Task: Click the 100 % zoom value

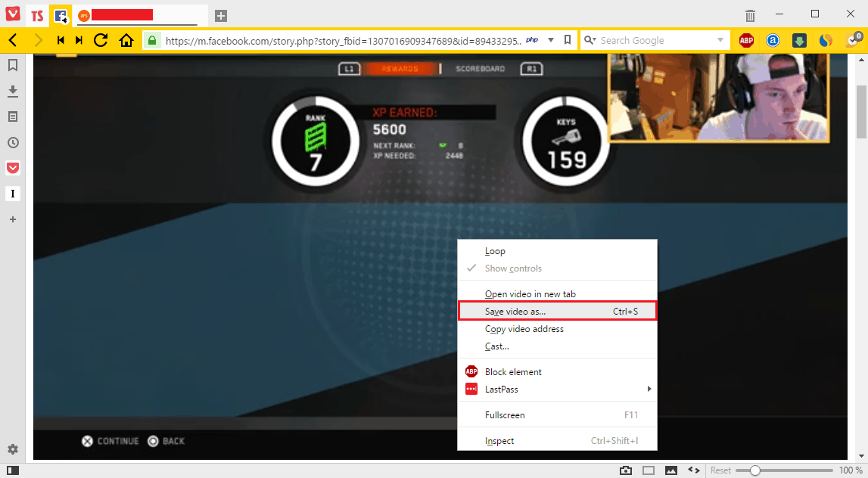Action: pos(851,470)
